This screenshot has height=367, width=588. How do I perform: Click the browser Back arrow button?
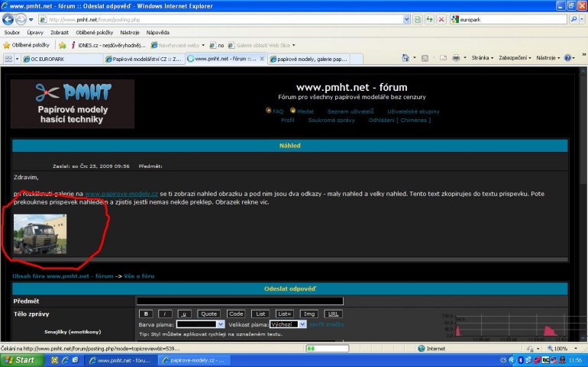pos(8,20)
